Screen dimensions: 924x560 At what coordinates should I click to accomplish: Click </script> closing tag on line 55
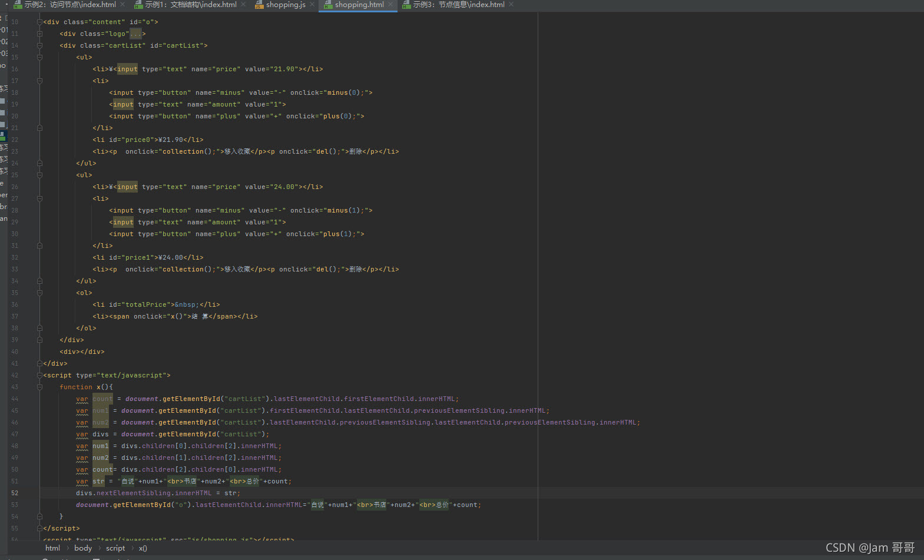(x=61, y=528)
